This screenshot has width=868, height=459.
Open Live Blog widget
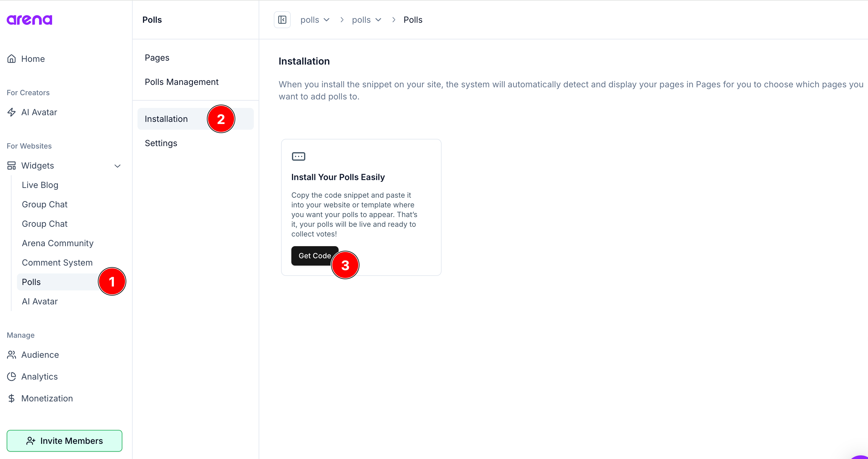40,185
